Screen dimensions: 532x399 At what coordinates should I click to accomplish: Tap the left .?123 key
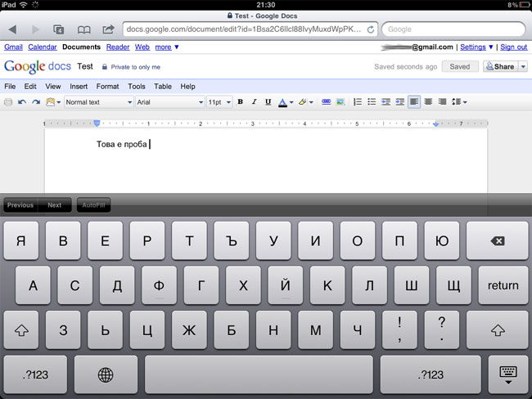[x=35, y=374]
